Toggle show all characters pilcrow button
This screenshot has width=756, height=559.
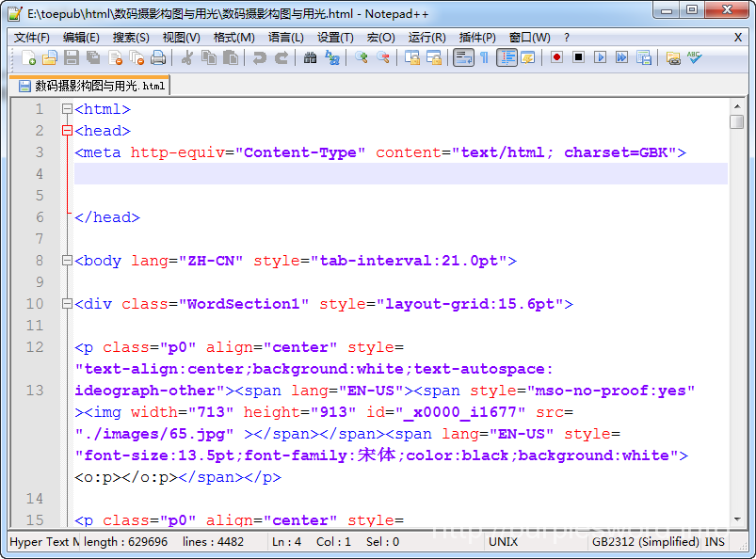tap(484, 57)
